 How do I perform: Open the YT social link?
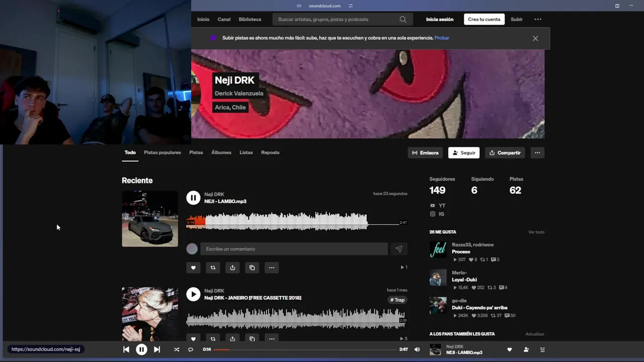click(x=438, y=206)
